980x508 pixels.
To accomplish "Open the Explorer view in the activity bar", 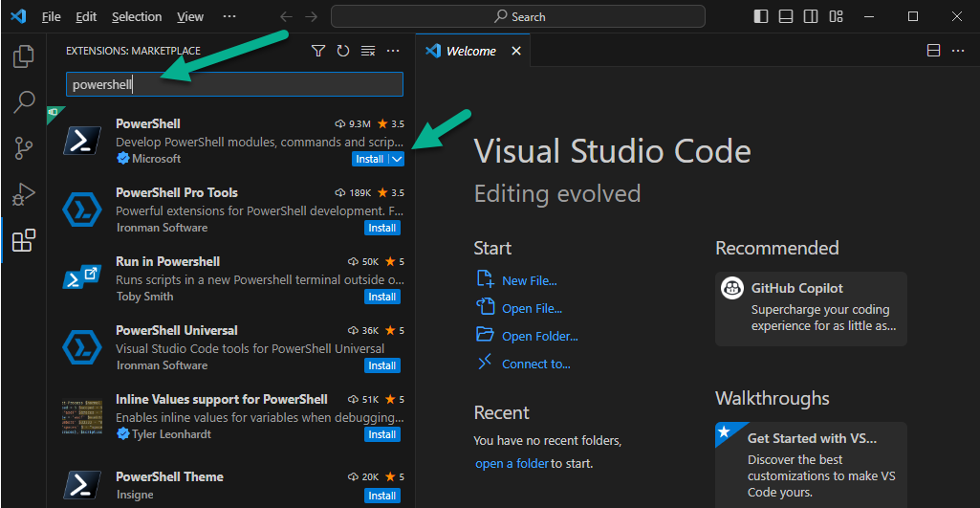I will point(24,56).
